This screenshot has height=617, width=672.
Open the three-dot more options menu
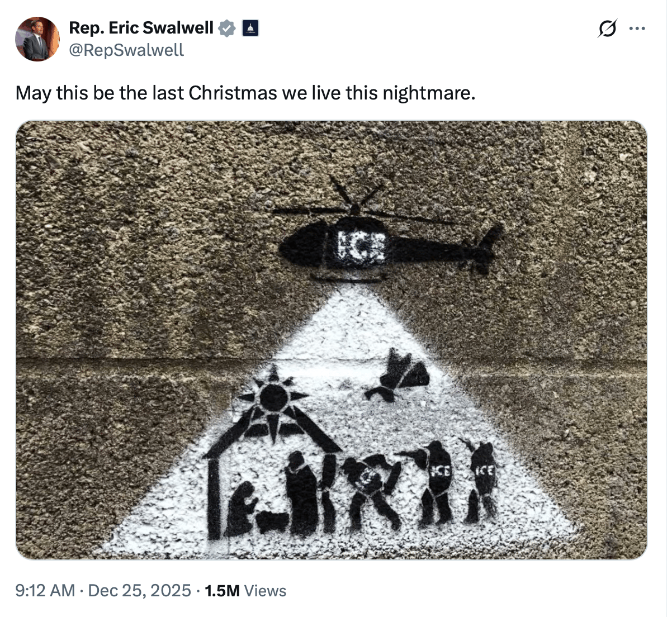pos(637,28)
